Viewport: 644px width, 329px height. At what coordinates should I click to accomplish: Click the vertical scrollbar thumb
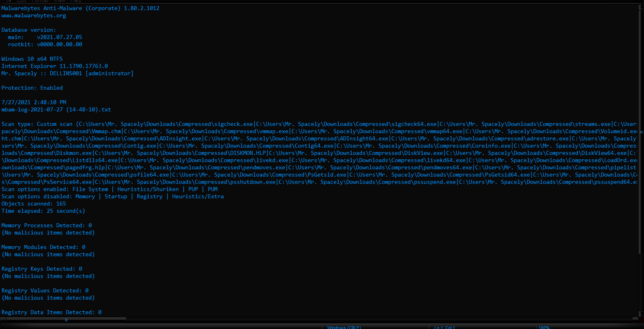point(640,133)
